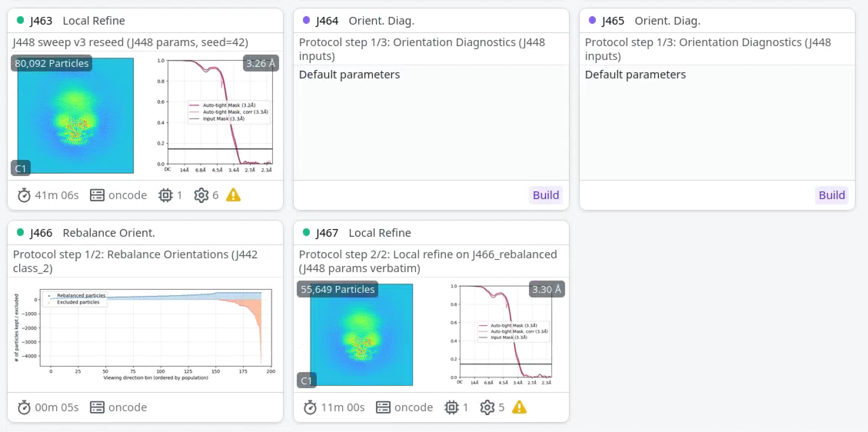
Task: Click the C1 symmetry badge in J463
Action: [20, 168]
